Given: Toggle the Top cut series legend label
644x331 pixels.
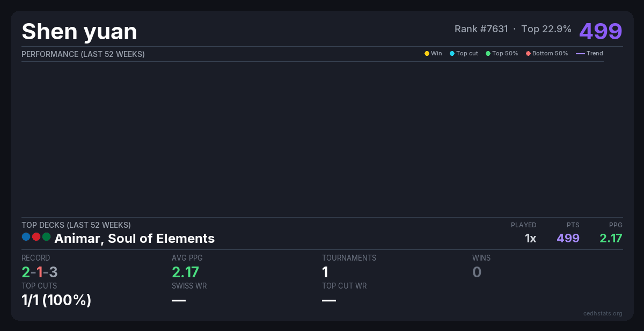Looking at the screenshot, I should [467, 54].
